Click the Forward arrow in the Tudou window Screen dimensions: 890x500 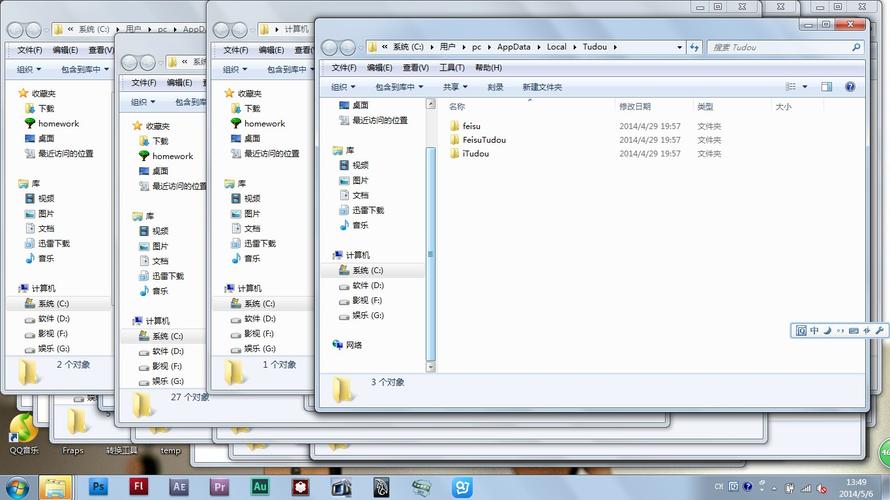point(347,48)
